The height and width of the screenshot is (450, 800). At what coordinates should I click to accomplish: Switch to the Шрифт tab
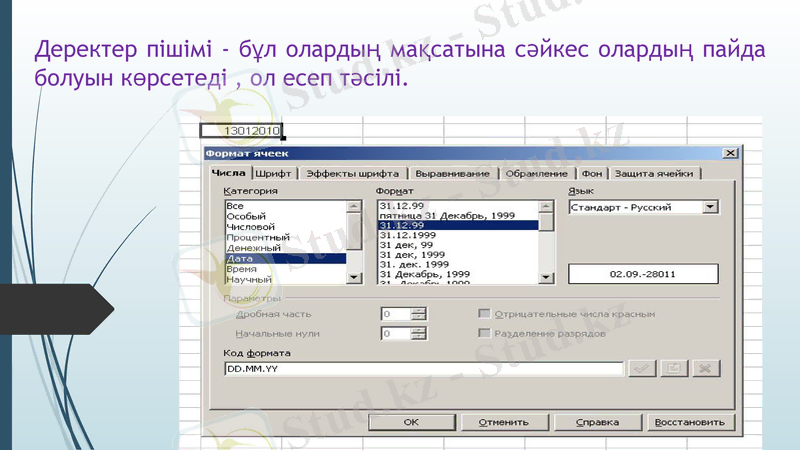[x=273, y=173]
